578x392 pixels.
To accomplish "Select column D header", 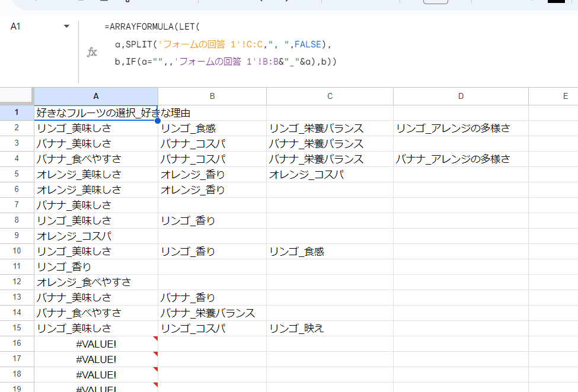I will [x=461, y=96].
